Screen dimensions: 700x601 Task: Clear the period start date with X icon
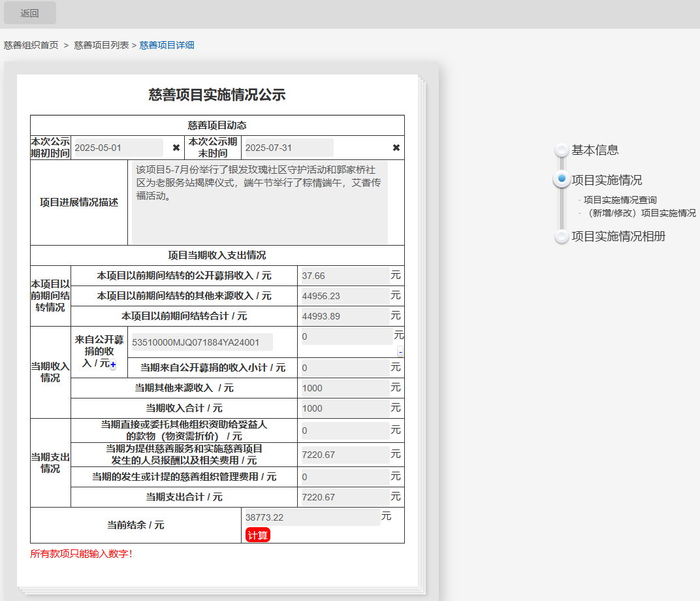pyautogui.click(x=176, y=148)
